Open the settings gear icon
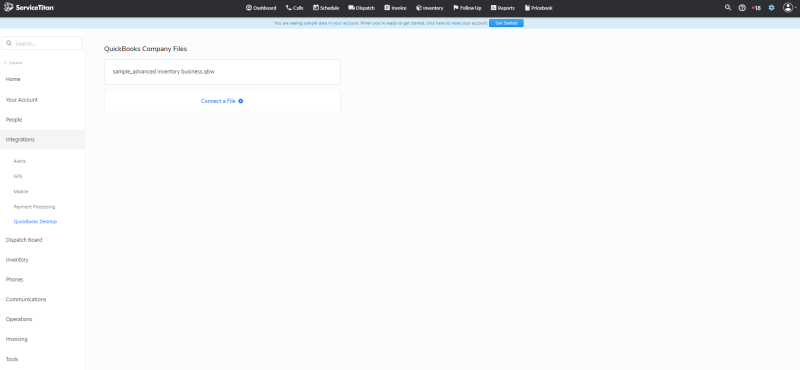 click(771, 8)
